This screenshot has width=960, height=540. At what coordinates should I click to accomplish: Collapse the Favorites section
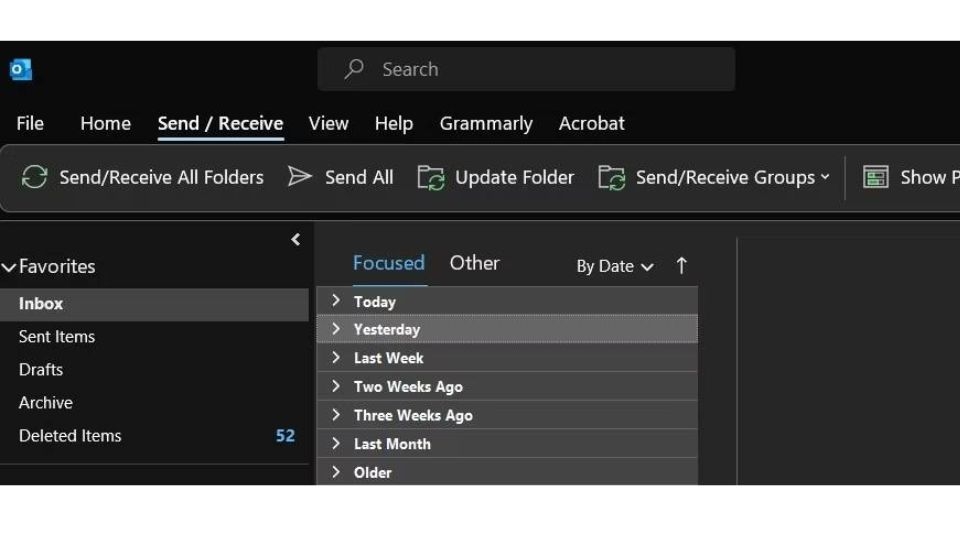pyautogui.click(x=9, y=268)
